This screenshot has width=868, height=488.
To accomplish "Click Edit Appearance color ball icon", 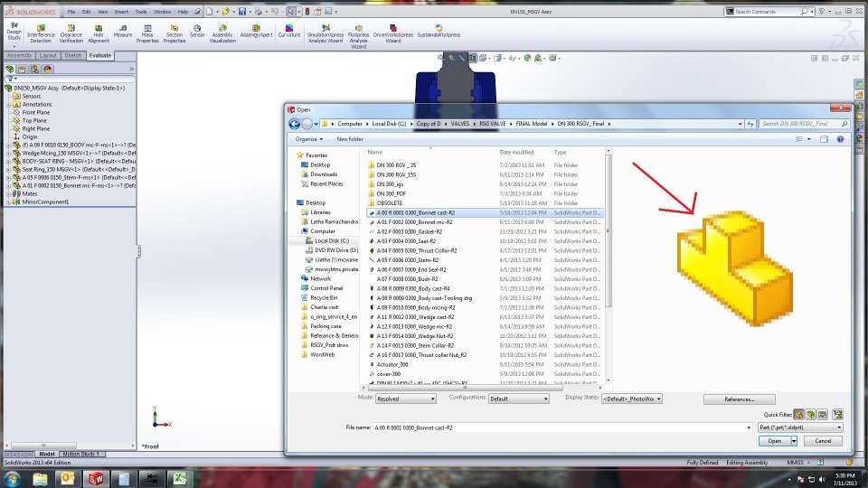I will point(527,58).
